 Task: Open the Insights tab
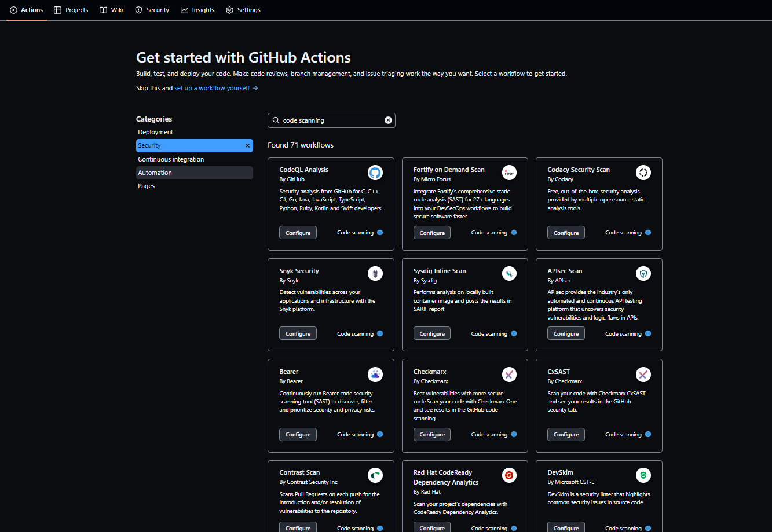click(x=197, y=10)
